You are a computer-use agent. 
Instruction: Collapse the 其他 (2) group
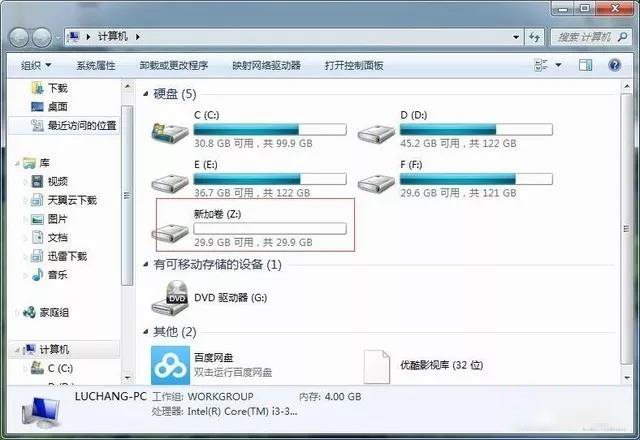(146, 332)
